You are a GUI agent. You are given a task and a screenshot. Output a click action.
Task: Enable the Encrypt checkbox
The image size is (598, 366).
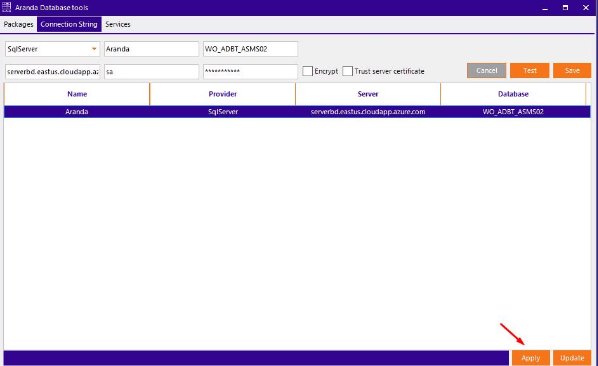tap(307, 71)
